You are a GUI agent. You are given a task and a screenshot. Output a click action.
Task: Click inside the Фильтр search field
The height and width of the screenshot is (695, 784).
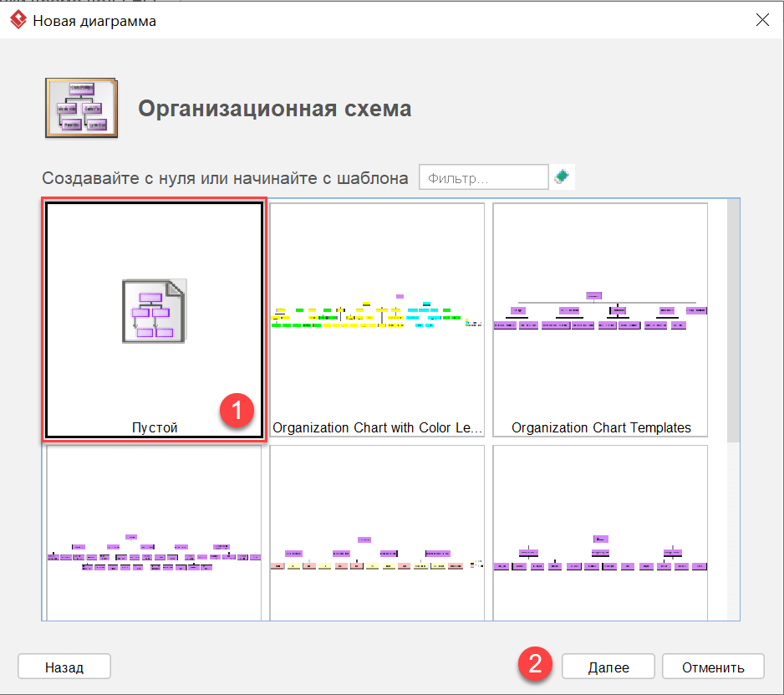(x=483, y=176)
